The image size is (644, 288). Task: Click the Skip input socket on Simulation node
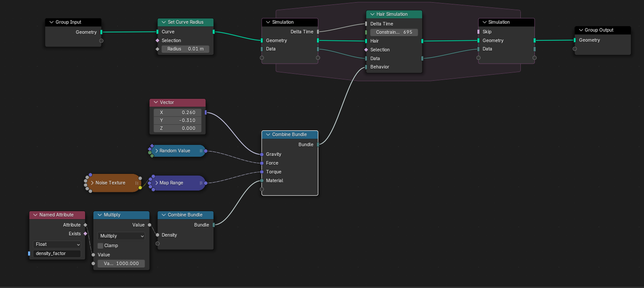(478, 32)
